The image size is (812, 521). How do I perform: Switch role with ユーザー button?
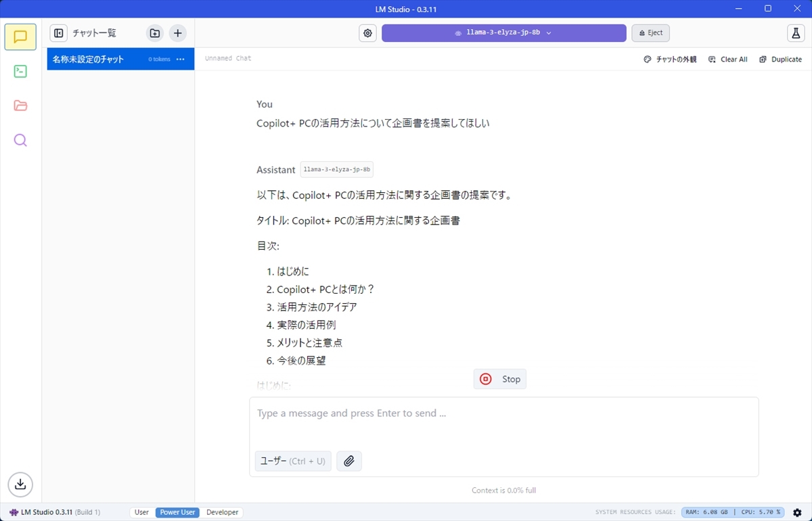click(293, 461)
